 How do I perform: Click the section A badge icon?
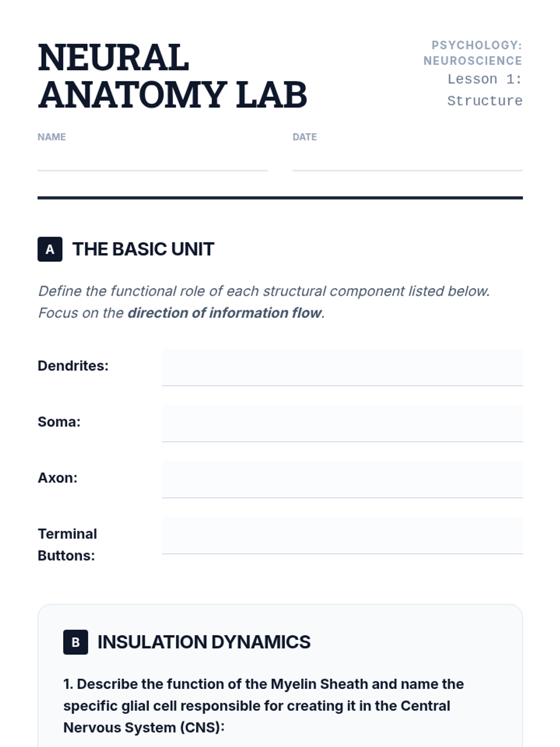pyautogui.click(x=50, y=249)
